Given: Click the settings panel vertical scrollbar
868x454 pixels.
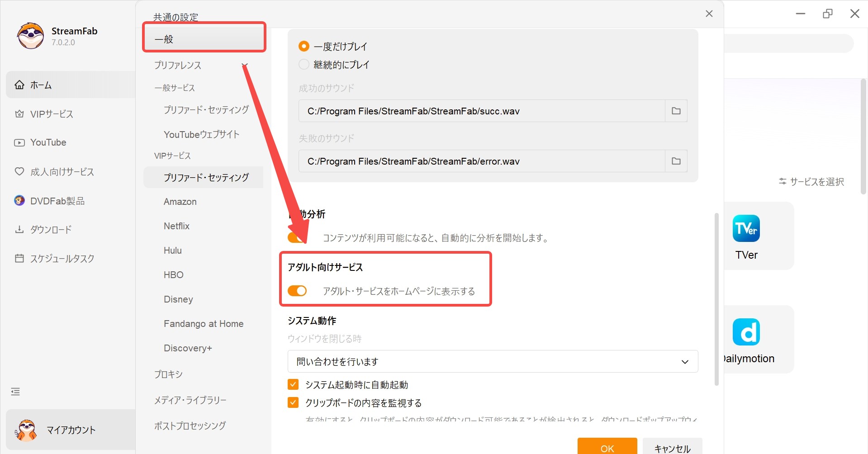Looking at the screenshot, I should pos(716,299).
